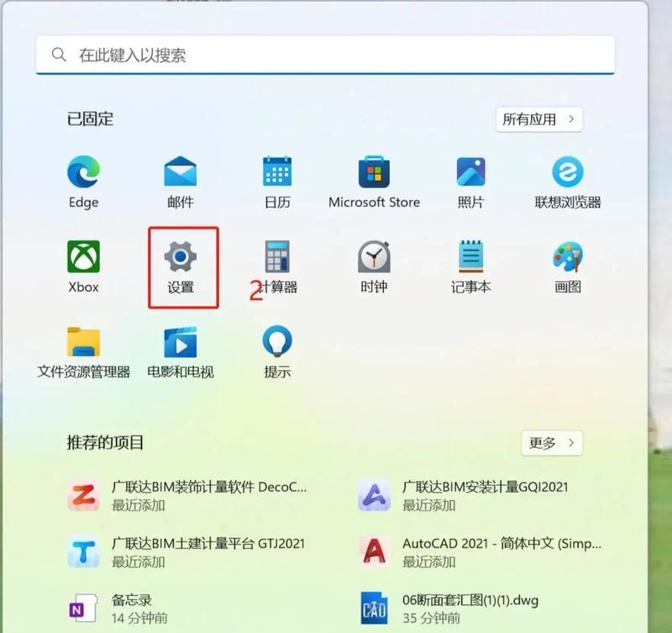Open 记事本 notepad
Screen dimensions: 672x633
pos(470,266)
